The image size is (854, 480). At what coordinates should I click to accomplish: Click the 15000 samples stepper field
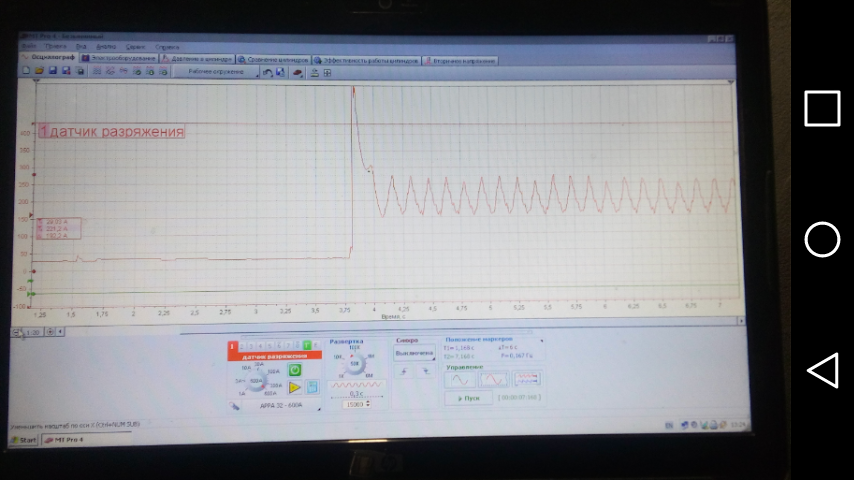click(357, 404)
